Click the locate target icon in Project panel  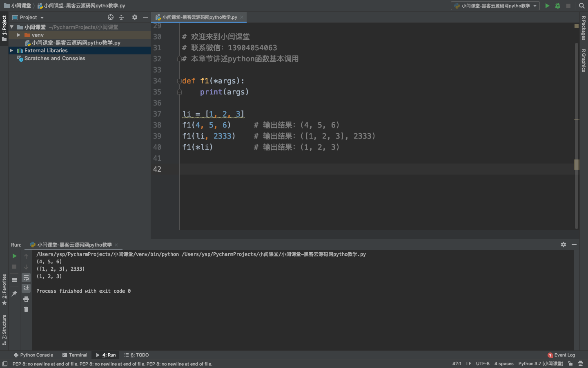click(x=111, y=17)
